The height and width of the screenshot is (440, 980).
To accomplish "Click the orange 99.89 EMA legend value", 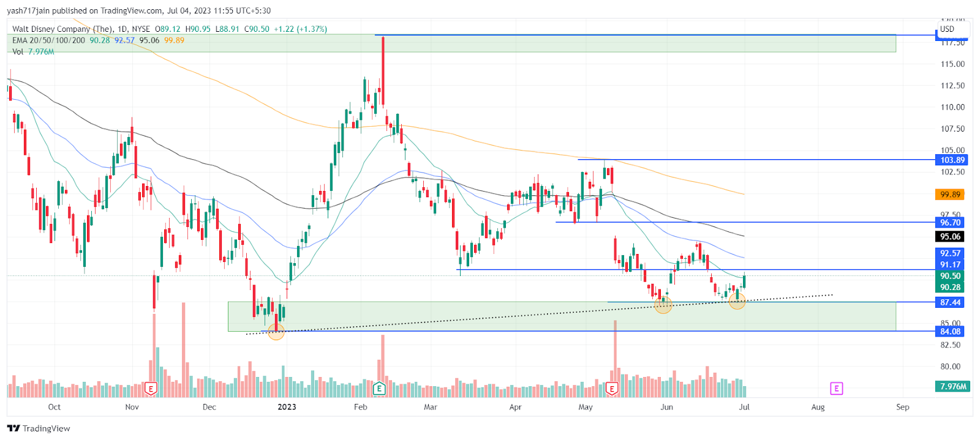I will pos(174,40).
